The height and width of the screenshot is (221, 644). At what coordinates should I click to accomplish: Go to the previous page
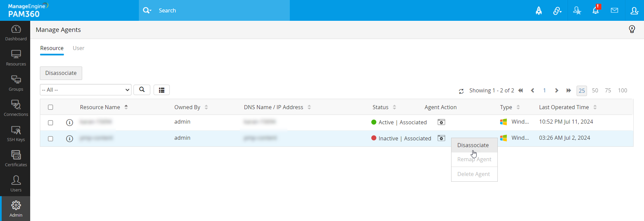point(532,90)
